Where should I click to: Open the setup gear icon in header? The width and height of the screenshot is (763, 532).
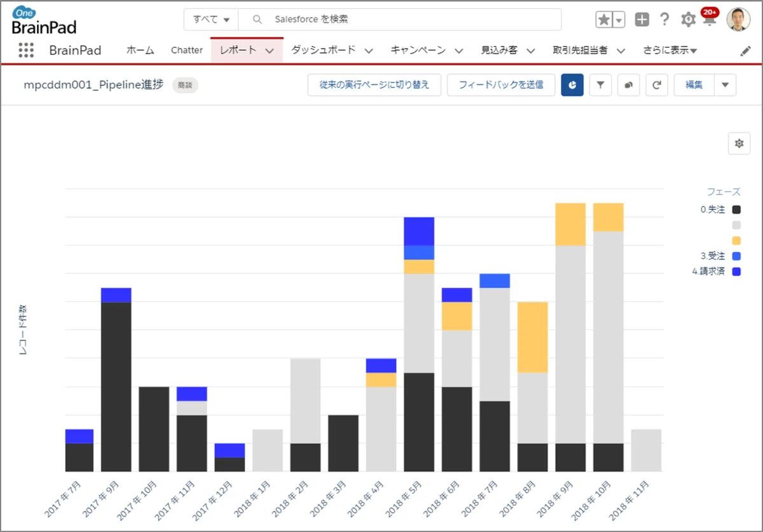coord(688,20)
